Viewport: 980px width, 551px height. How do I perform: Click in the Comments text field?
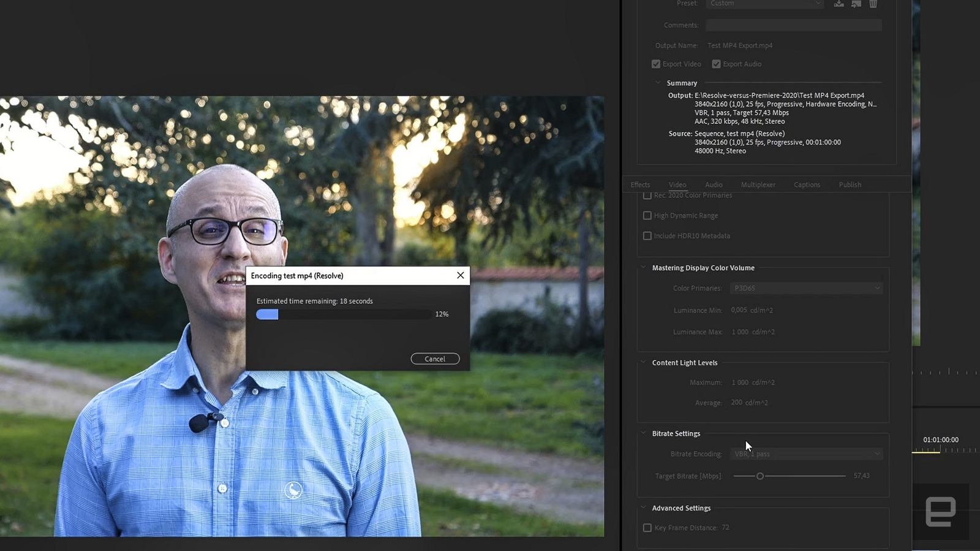[793, 25]
